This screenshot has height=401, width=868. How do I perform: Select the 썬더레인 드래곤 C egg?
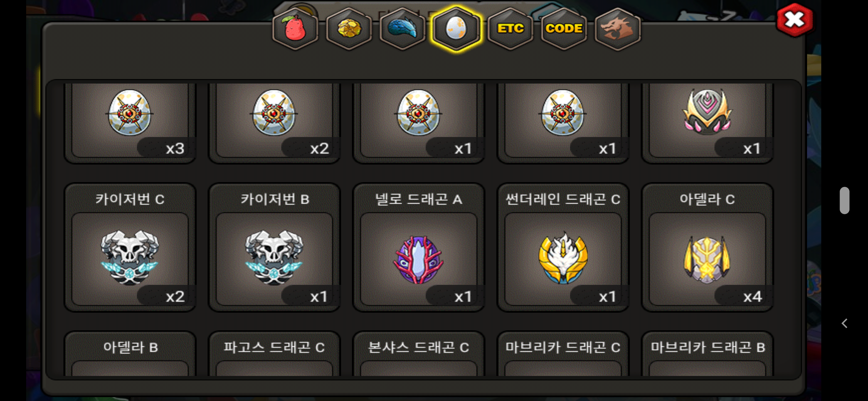click(563, 248)
